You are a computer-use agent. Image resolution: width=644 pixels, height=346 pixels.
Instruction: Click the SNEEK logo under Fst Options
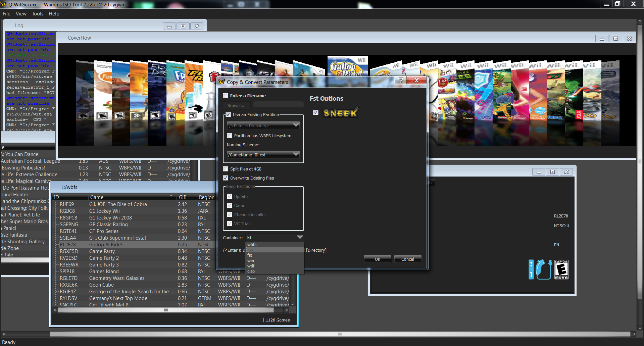point(340,113)
